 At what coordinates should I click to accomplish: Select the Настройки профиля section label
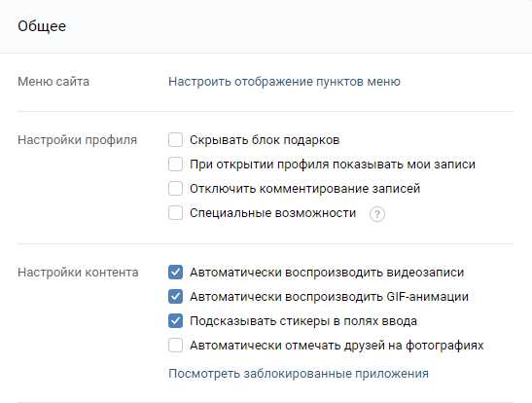[x=78, y=140]
